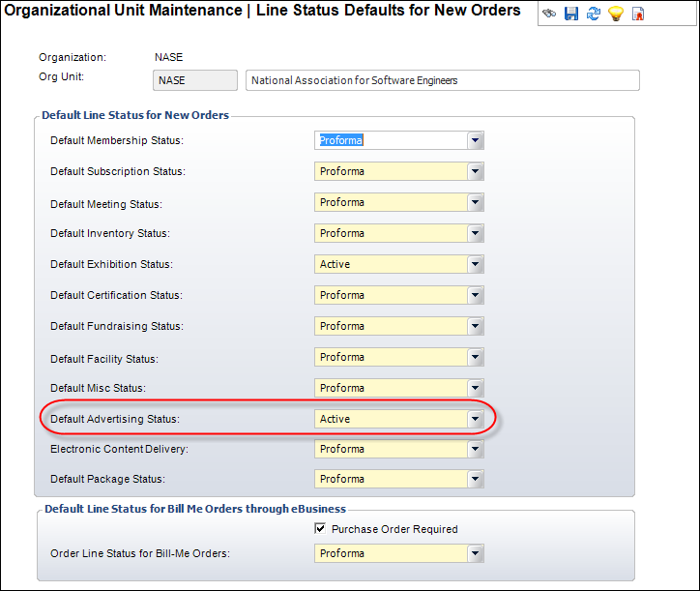700x591 pixels.
Task: Click the 'Default Fundraising Status:' label
Action: 117,327
